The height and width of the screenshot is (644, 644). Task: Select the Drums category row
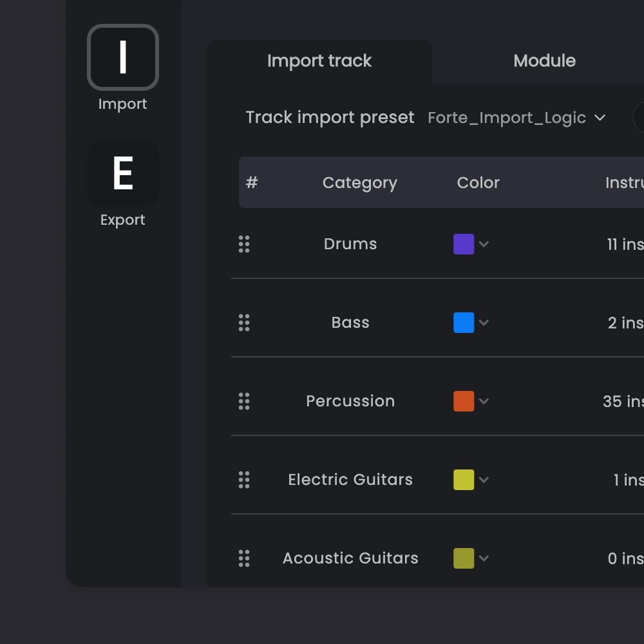(350, 244)
